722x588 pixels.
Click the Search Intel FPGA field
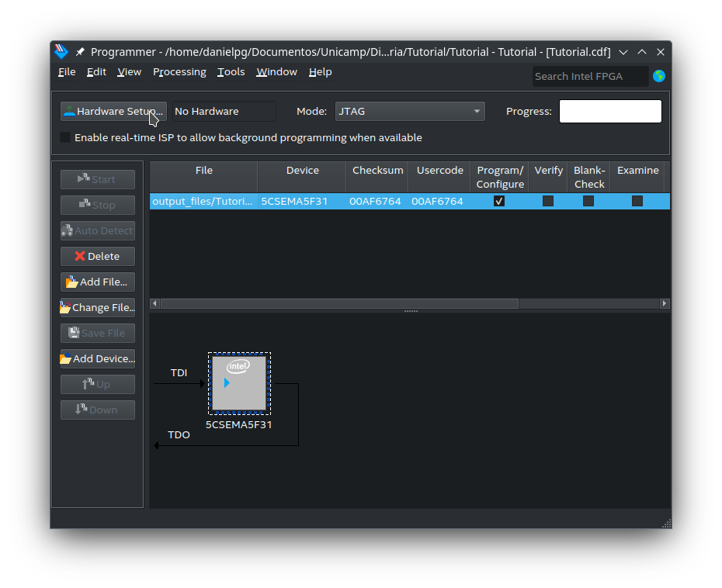pos(591,76)
